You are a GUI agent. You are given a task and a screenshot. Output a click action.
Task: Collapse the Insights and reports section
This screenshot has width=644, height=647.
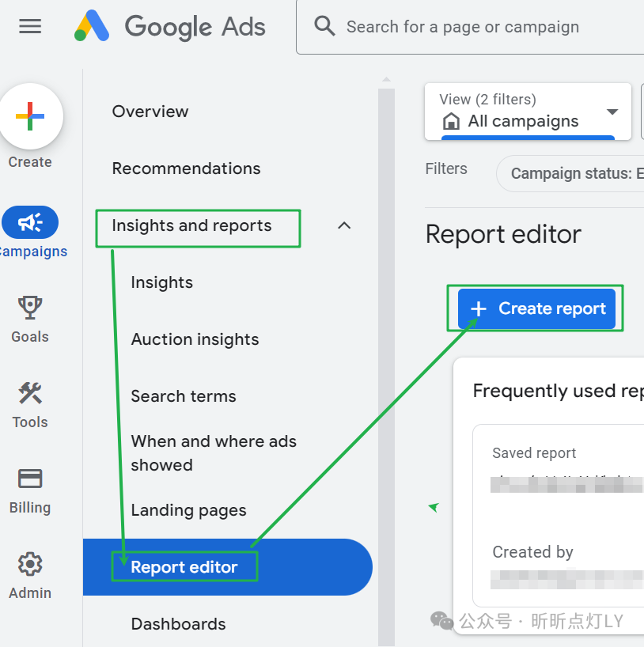pyautogui.click(x=344, y=225)
